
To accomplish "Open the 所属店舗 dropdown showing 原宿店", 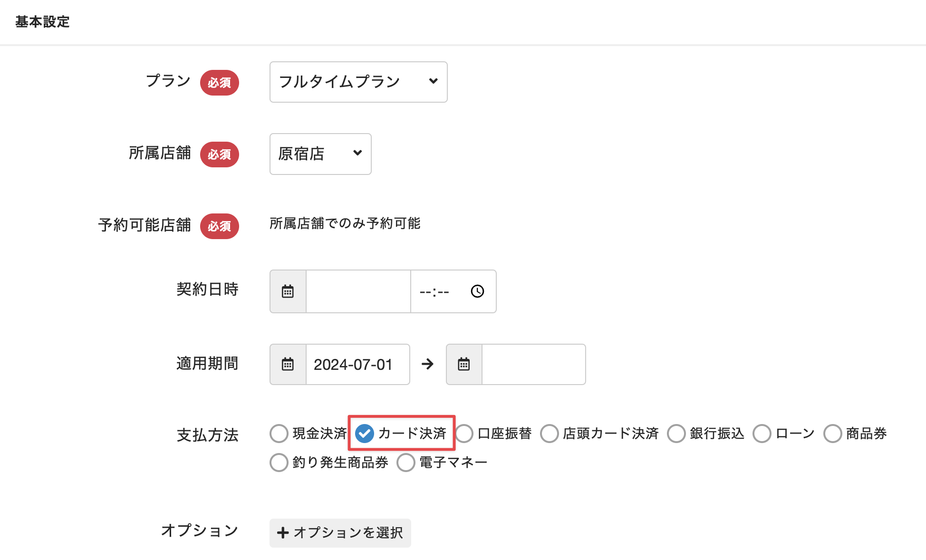I will coord(320,154).
